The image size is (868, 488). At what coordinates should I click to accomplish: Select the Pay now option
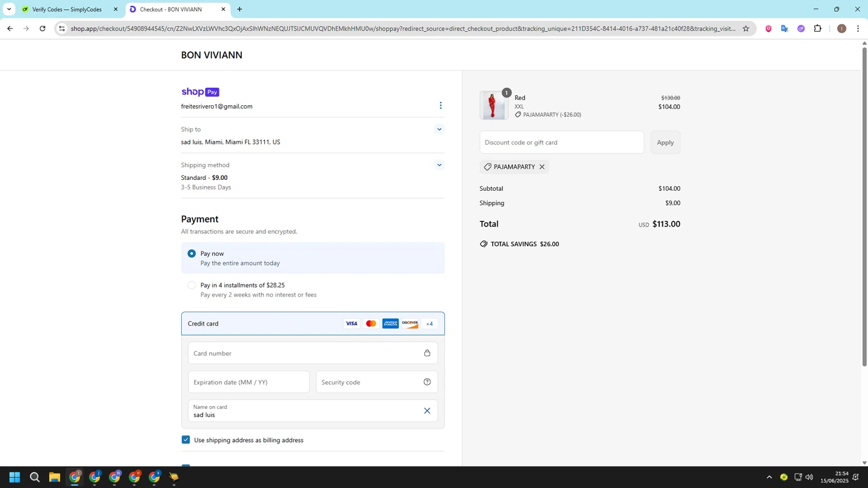[192, 253]
